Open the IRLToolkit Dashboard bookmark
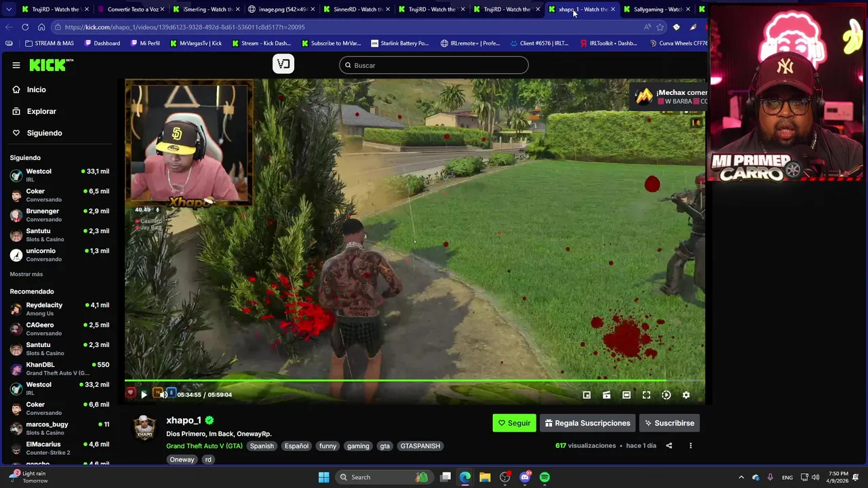The height and width of the screenshot is (488, 868). click(608, 43)
